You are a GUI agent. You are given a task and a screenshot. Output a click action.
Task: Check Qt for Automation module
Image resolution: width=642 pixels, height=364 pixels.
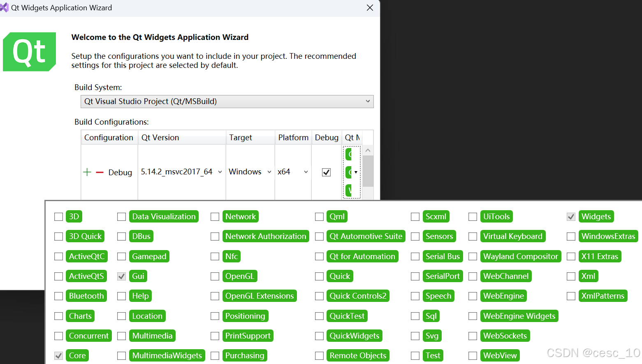coord(319,257)
